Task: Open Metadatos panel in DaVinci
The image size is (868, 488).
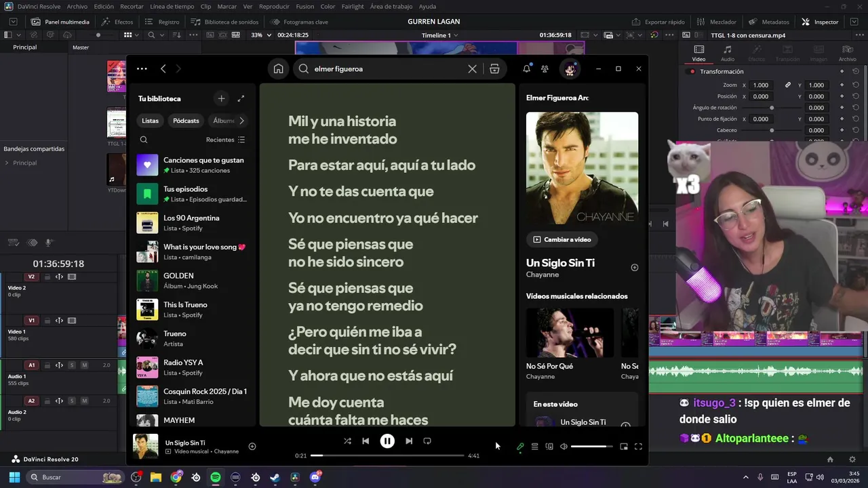Action: (769, 22)
